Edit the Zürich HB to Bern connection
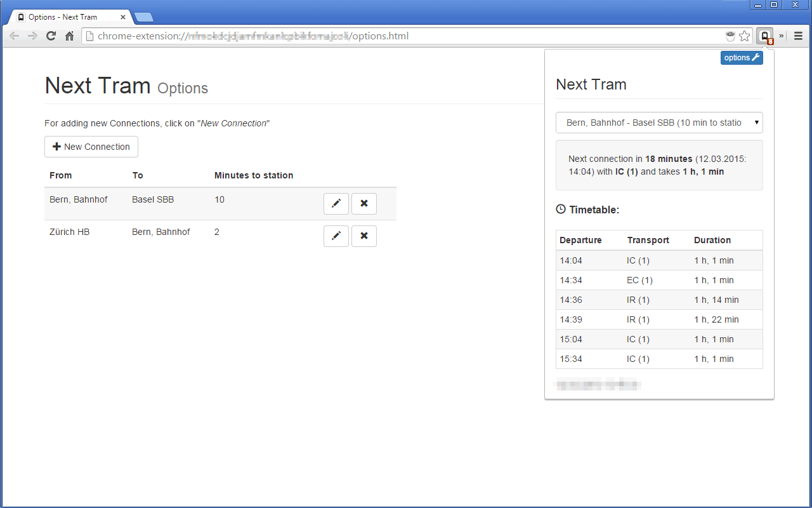Image resolution: width=812 pixels, height=508 pixels. click(x=336, y=236)
